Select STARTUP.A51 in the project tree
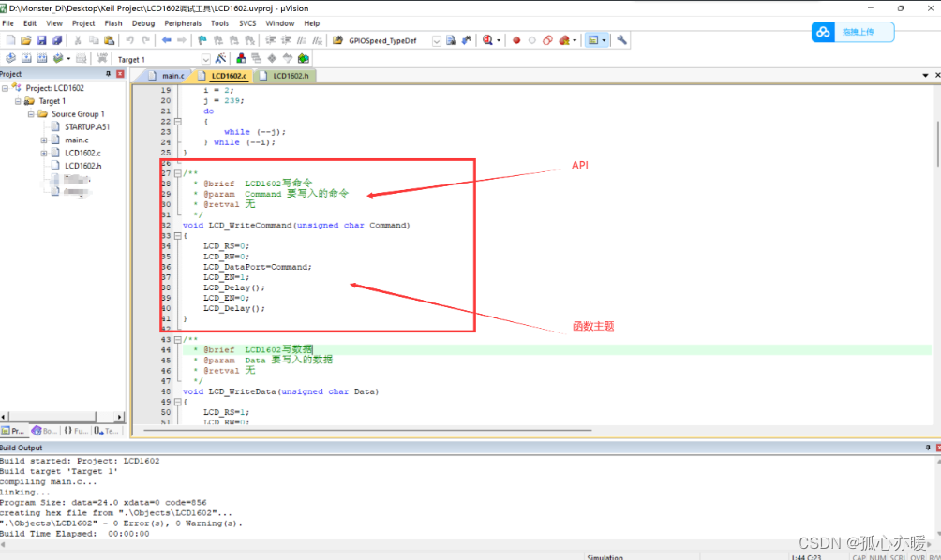 [x=87, y=127]
